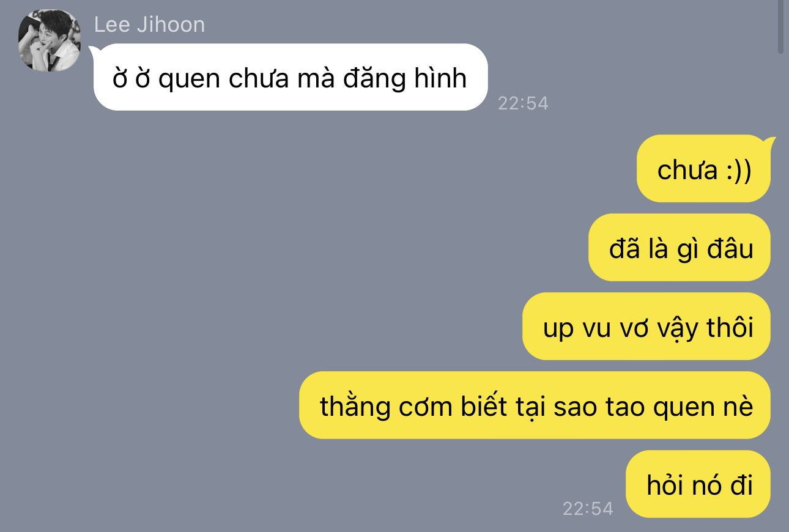This screenshot has width=789, height=532.
Task: Open Lee Jihoon's profile avatar
Action: (x=50, y=40)
